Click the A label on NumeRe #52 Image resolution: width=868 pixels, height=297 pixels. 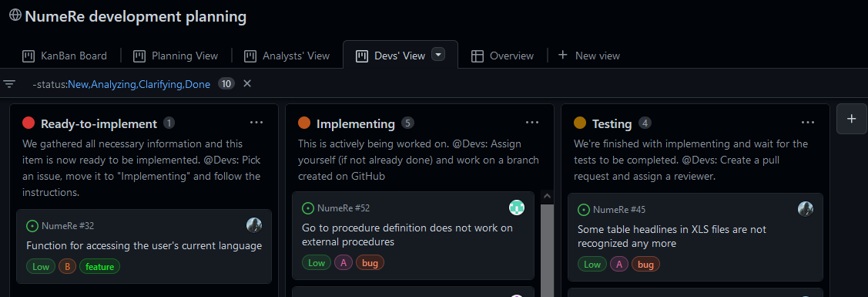[x=344, y=262]
